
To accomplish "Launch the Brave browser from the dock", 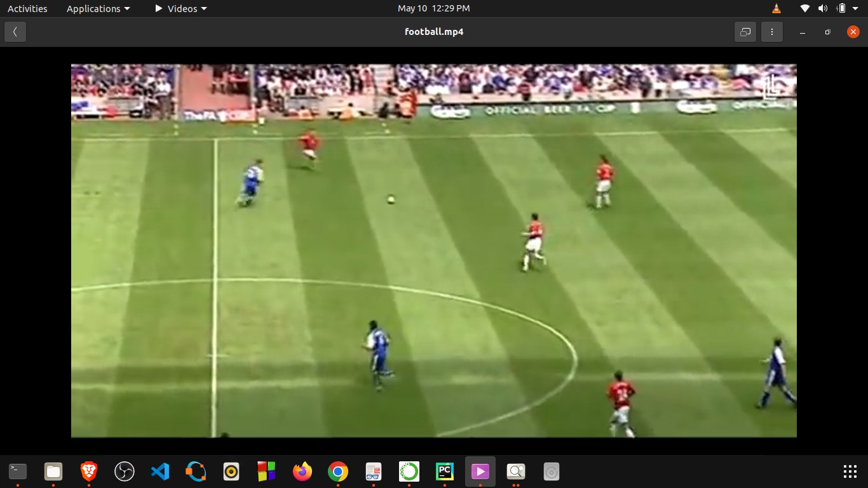I will pyautogui.click(x=88, y=472).
